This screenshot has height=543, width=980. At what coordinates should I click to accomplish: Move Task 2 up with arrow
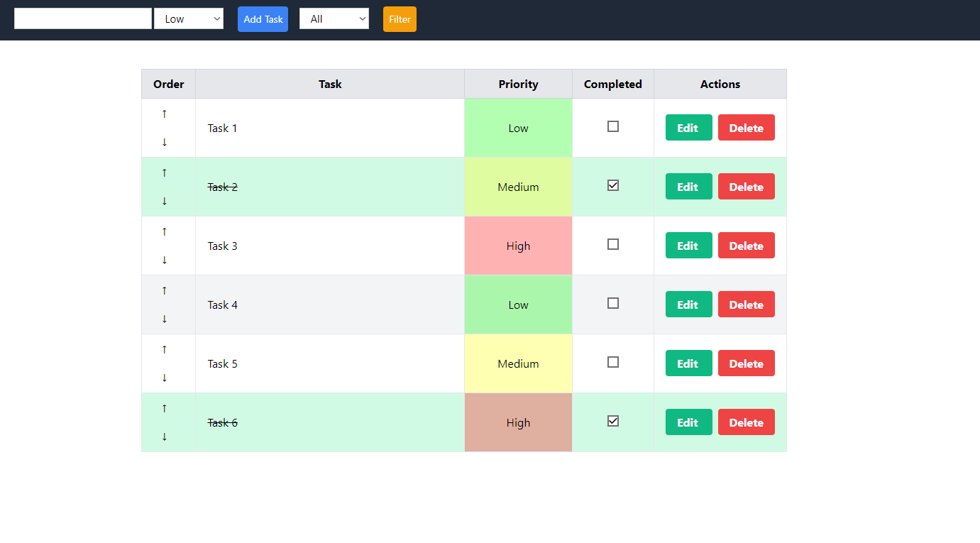[165, 172]
